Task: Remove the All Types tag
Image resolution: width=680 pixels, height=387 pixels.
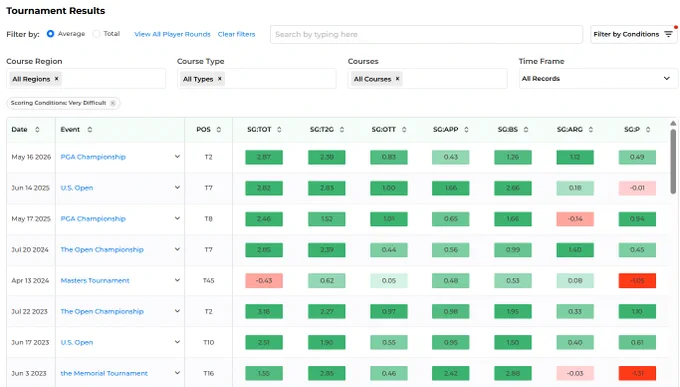Action: (219, 79)
